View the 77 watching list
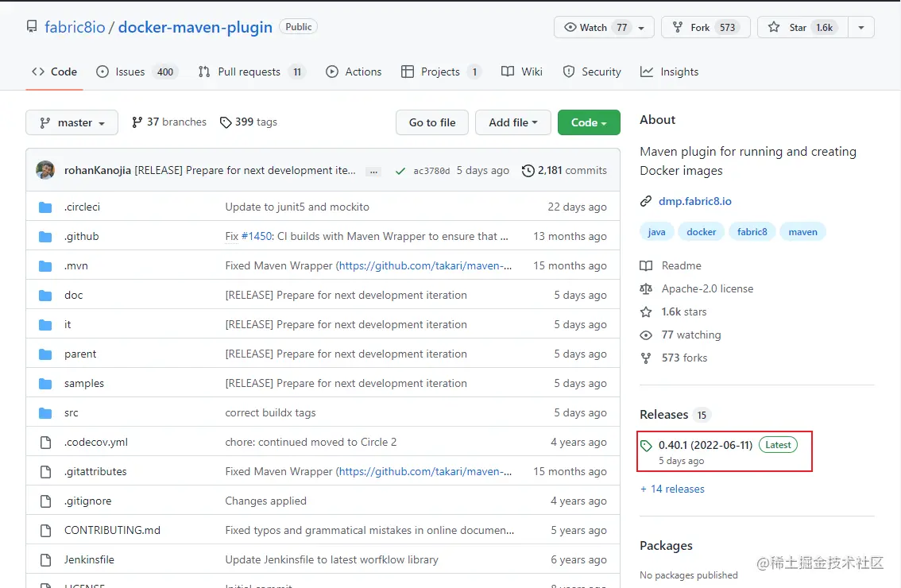 681,335
